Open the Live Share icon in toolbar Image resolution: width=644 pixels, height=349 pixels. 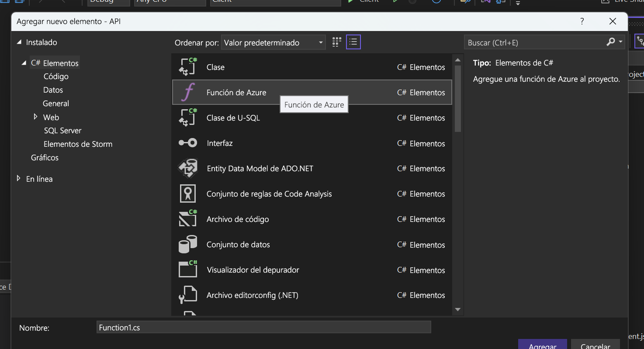606,1
